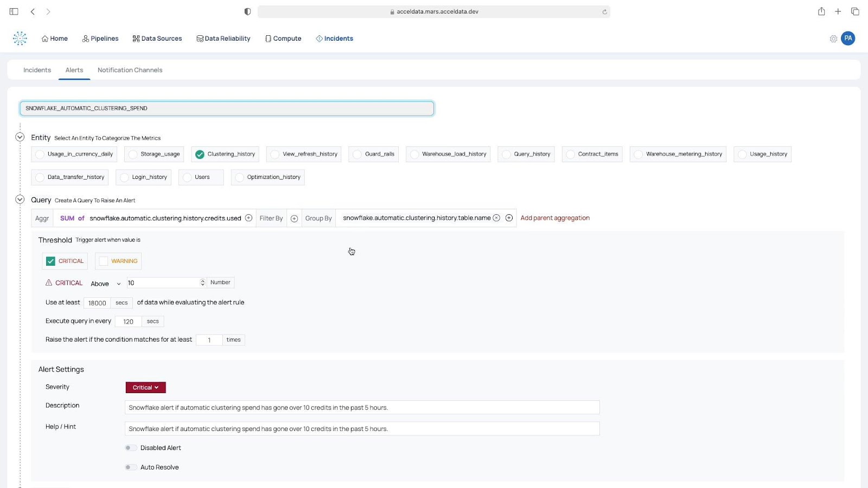
Task: Open the Critical severity dropdown
Action: coord(145,388)
